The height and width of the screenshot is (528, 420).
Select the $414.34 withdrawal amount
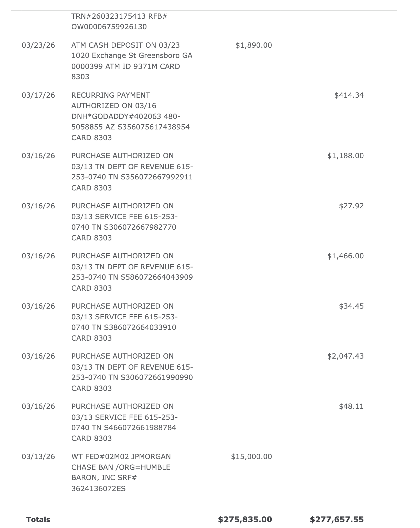coord(349,95)
